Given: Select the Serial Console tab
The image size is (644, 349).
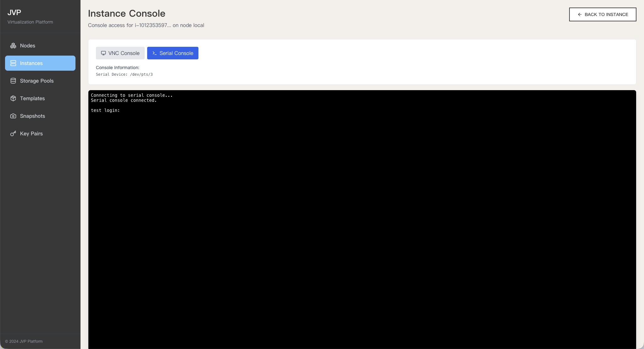Looking at the screenshot, I should [x=173, y=53].
